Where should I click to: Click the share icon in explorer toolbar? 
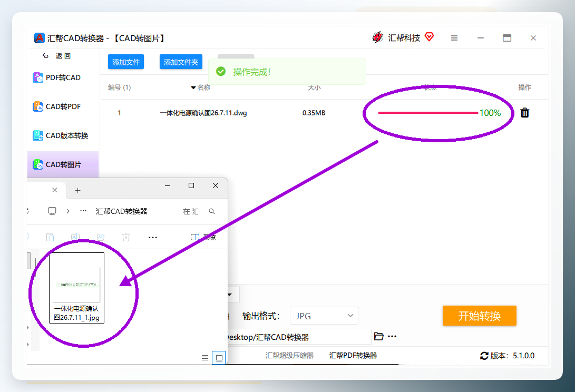101,237
